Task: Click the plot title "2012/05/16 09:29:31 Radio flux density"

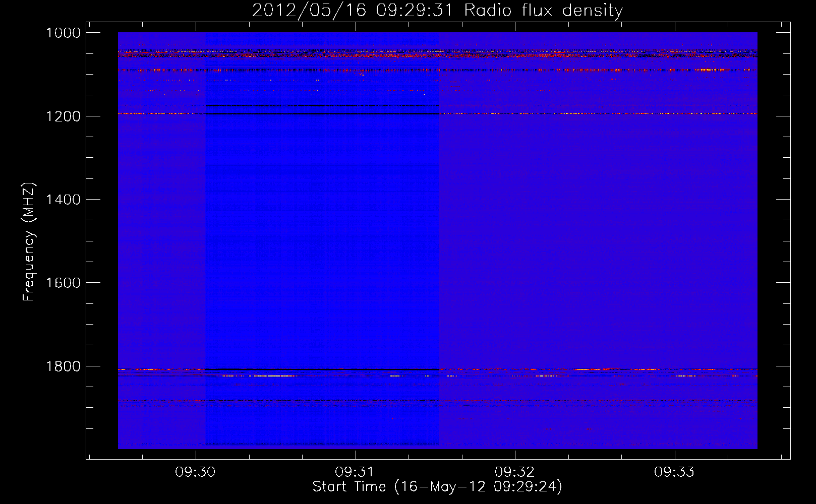Action: click(437, 11)
